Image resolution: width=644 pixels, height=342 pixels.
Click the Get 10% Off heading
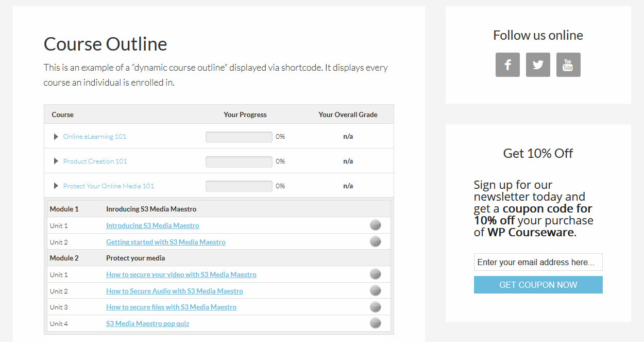tap(538, 153)
